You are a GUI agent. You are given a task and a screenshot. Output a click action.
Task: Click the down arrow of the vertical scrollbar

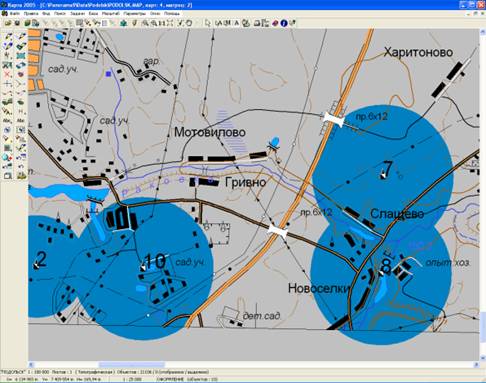click(x=482, y=358)
